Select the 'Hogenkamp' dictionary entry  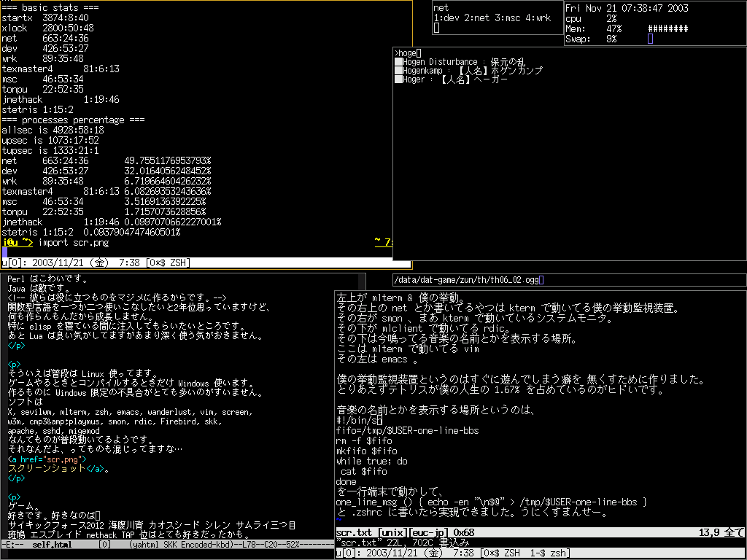468,71
